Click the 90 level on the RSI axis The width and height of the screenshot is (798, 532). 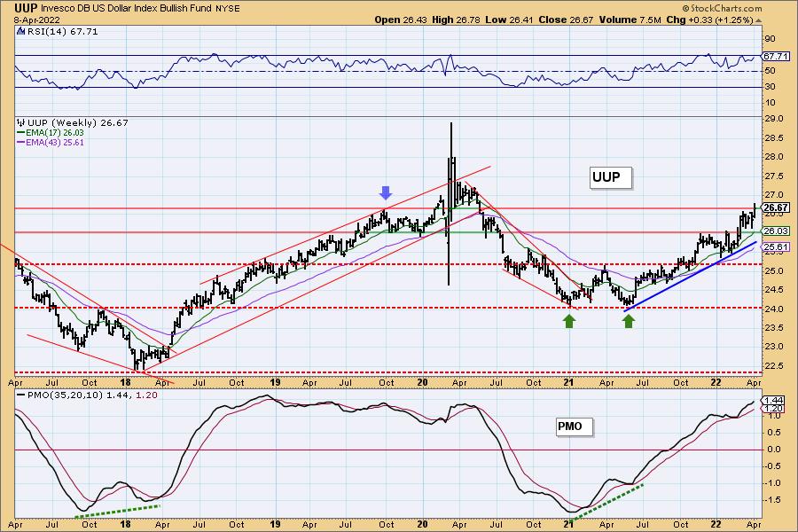tap(770, 39)
